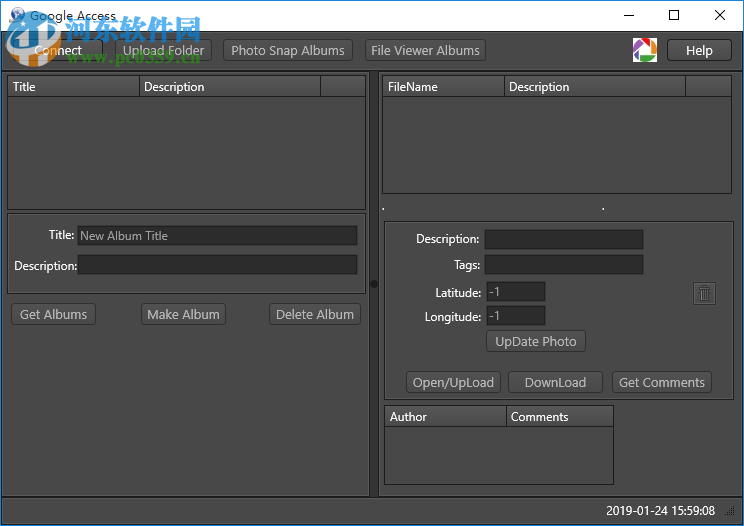Focus the New Album Title field
The width and height of the screenshot is (744, 526).
(217, 236)
